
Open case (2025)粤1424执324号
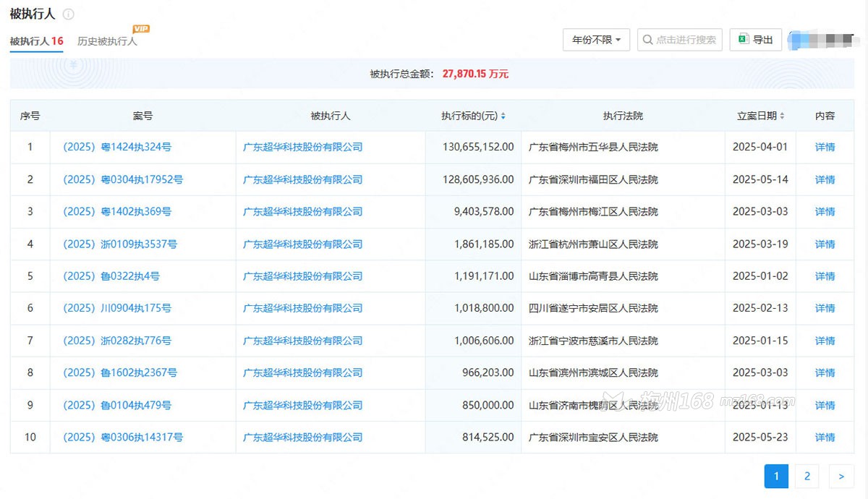click(x=117, y=147)
